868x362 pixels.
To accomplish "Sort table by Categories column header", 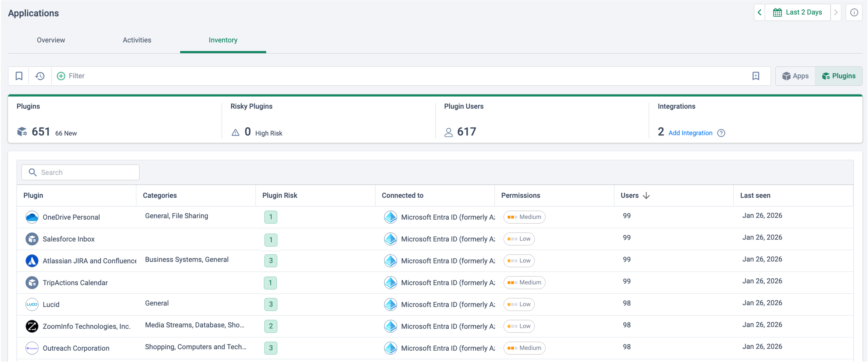I will click(160, 196).
